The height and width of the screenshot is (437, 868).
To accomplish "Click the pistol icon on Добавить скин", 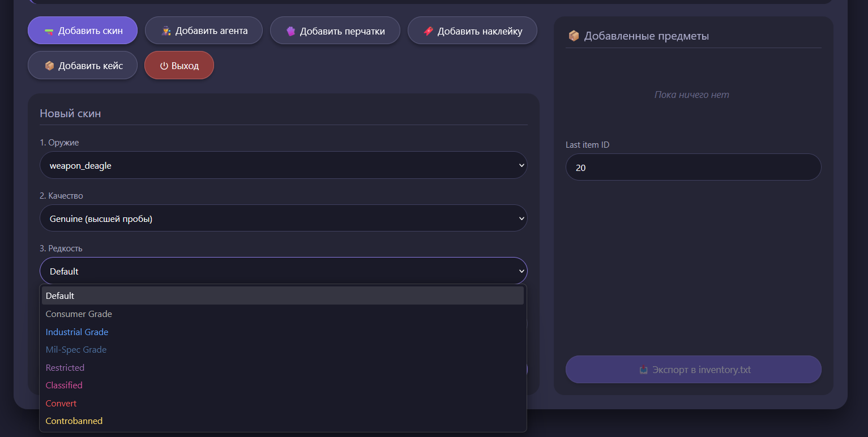I will 49,31.
